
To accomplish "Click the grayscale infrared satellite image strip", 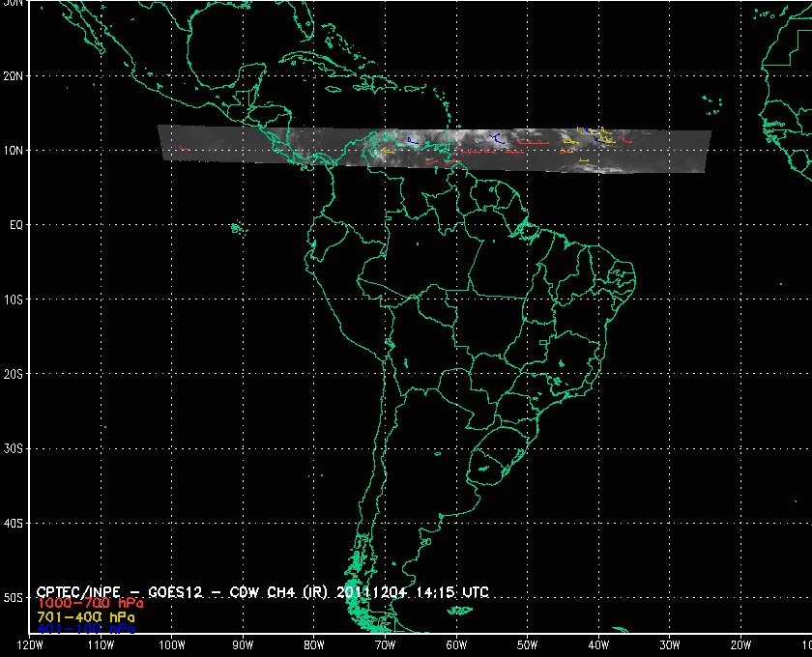I will coord(435,149).
